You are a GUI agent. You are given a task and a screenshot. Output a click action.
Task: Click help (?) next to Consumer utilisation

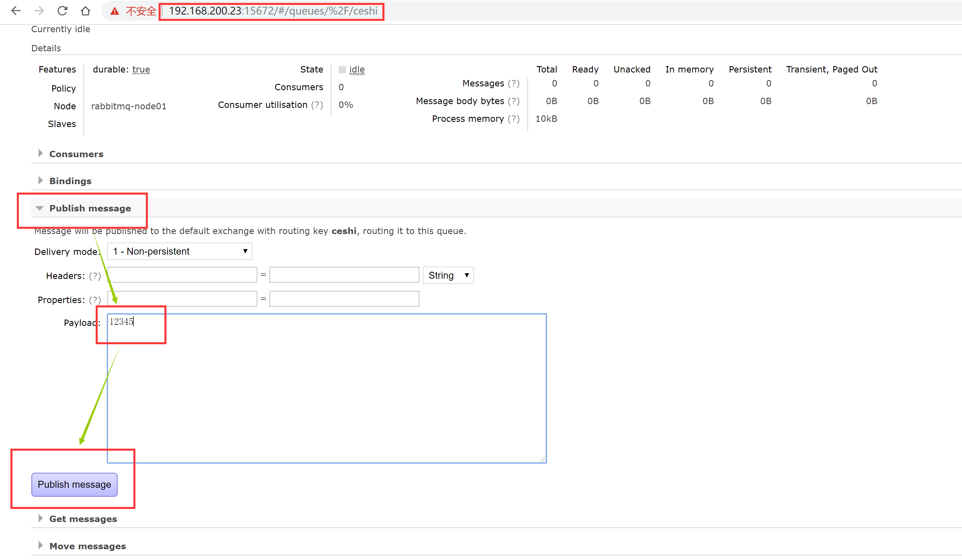317,105
